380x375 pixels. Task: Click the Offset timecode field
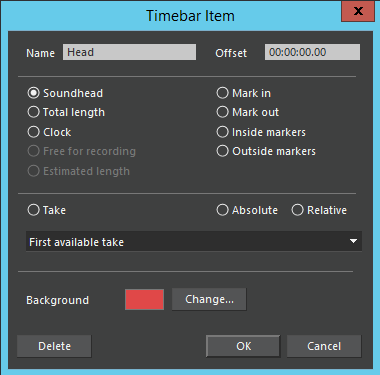tap(312, 52)
